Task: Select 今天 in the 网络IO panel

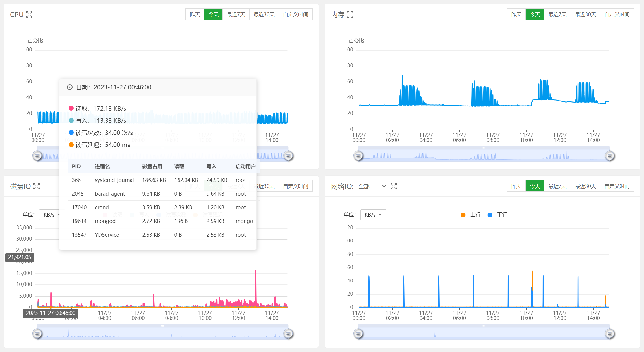Action: pyautogui.click(x=535, y=186)
